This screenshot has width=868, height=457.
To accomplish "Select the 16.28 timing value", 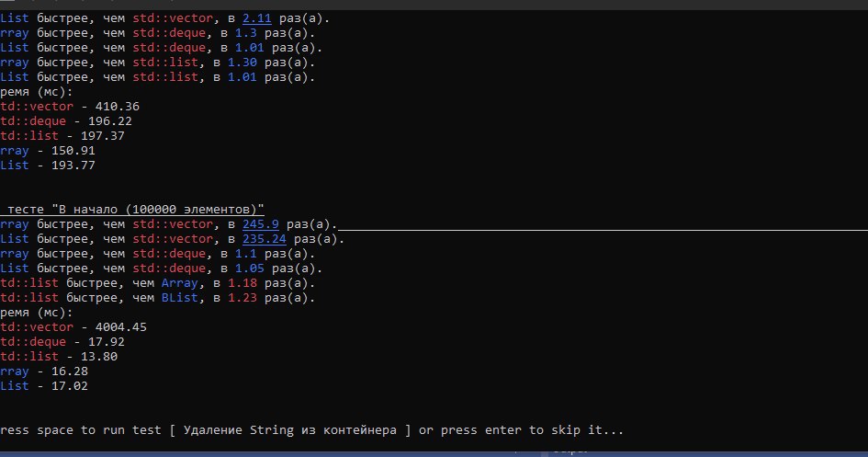I will (70, 371).
